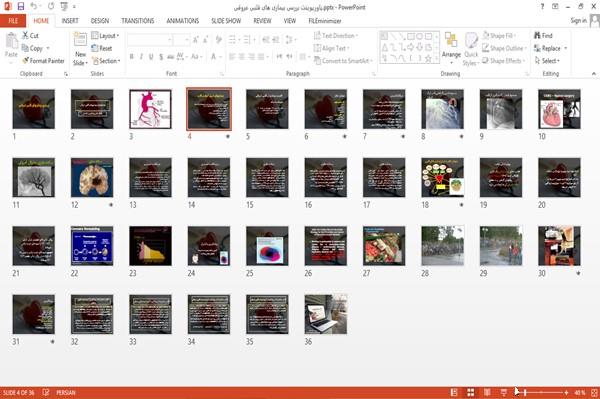The image size is (600, 399).
Task: Click PERSIAN language indicator in status bar
Action: coord(66,392)
